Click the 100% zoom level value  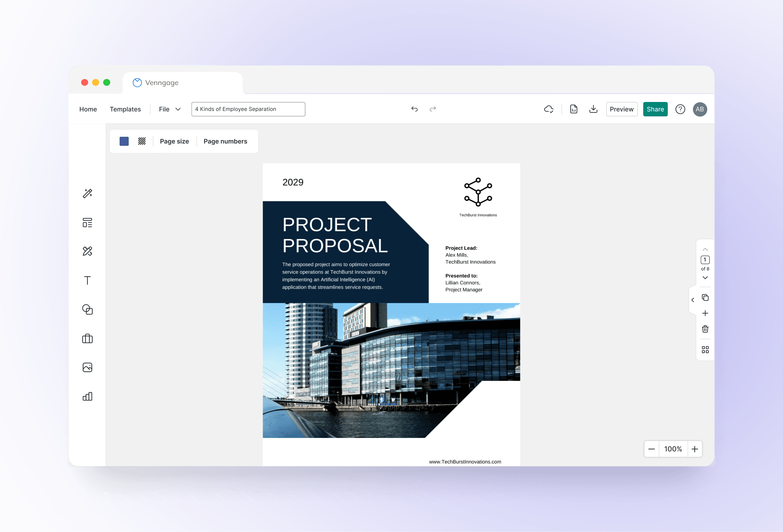(x=673, y=449)
